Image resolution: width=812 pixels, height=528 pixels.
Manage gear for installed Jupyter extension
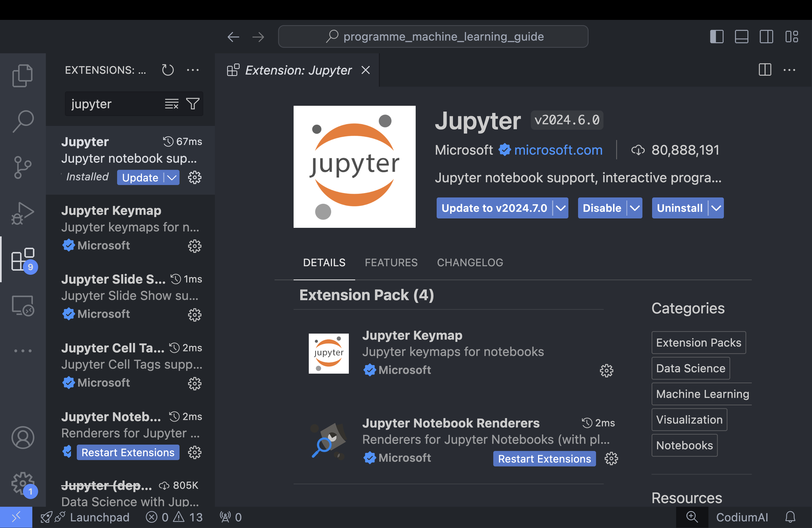click(x=194, y=177)
